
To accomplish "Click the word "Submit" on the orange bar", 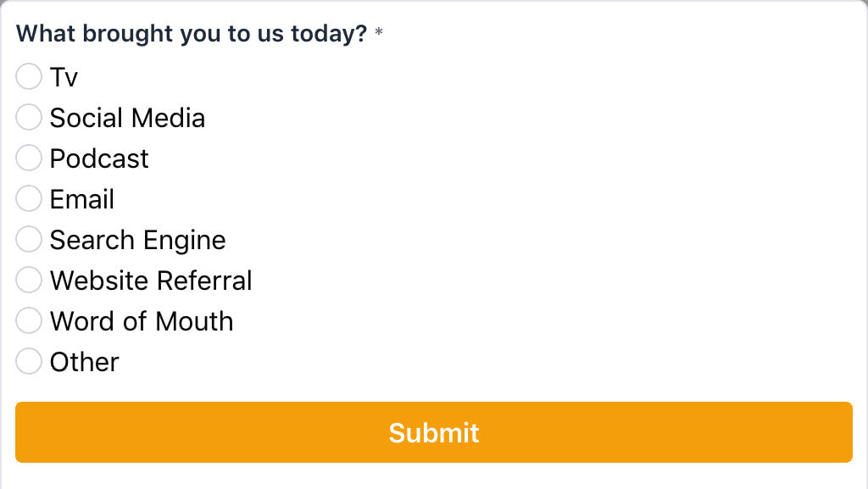I will [434, 432].
